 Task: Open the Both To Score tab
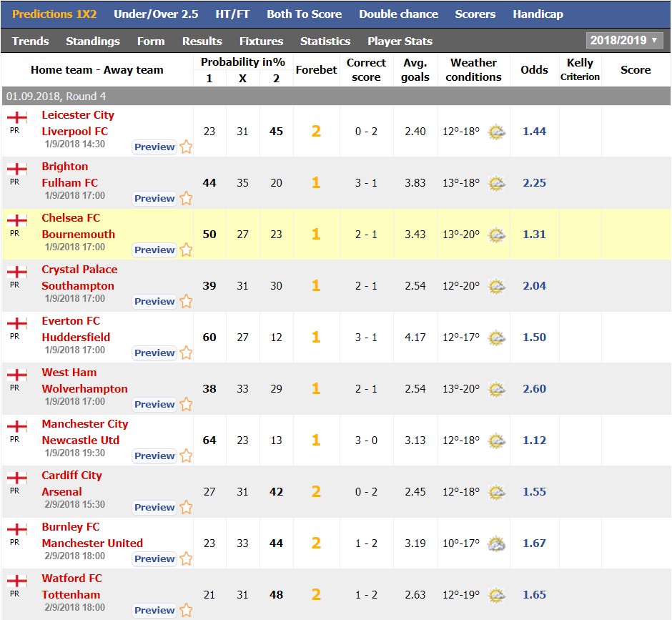(x=305, y=14)
